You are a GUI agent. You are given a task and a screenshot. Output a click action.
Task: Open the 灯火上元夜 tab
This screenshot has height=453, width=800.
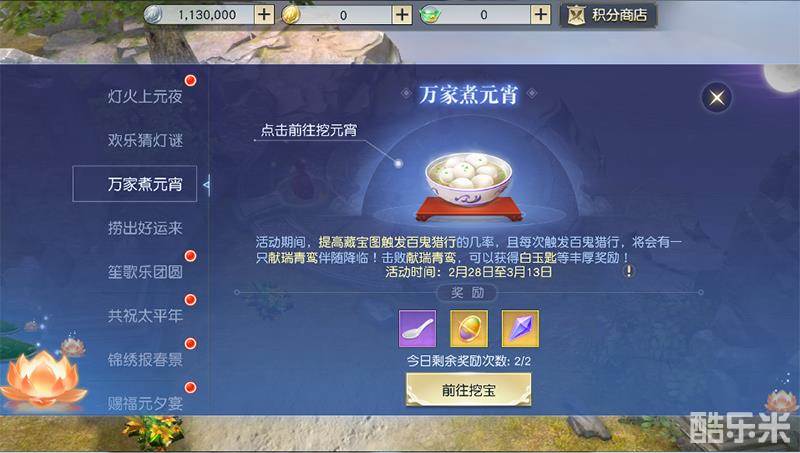(x=145, y=96)
